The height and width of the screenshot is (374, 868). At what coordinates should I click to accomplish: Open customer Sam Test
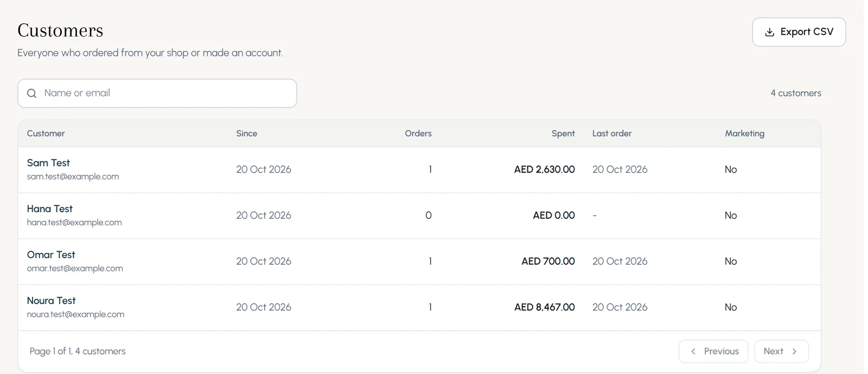(x=48, y=163)
